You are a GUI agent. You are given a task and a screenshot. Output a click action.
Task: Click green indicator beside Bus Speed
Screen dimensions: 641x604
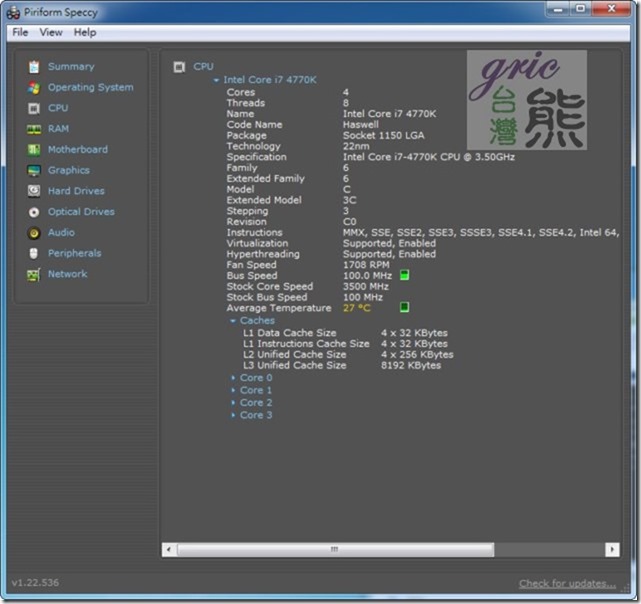[405, 275]
